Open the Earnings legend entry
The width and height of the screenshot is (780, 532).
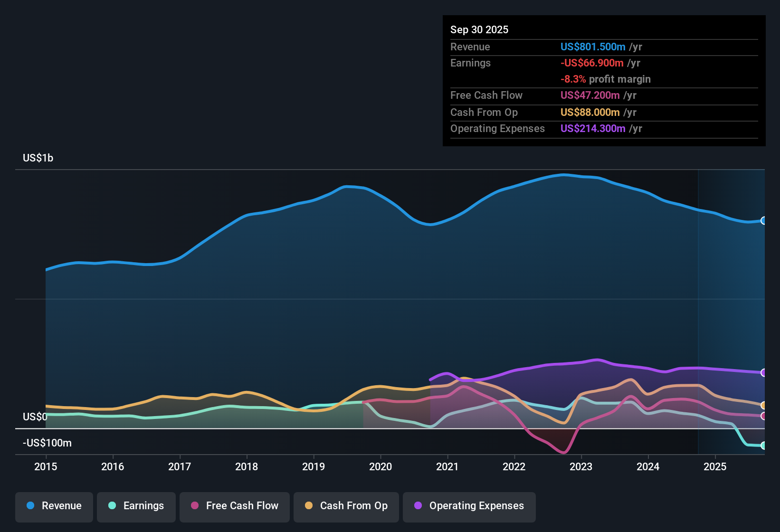click(x=136, y=506)
